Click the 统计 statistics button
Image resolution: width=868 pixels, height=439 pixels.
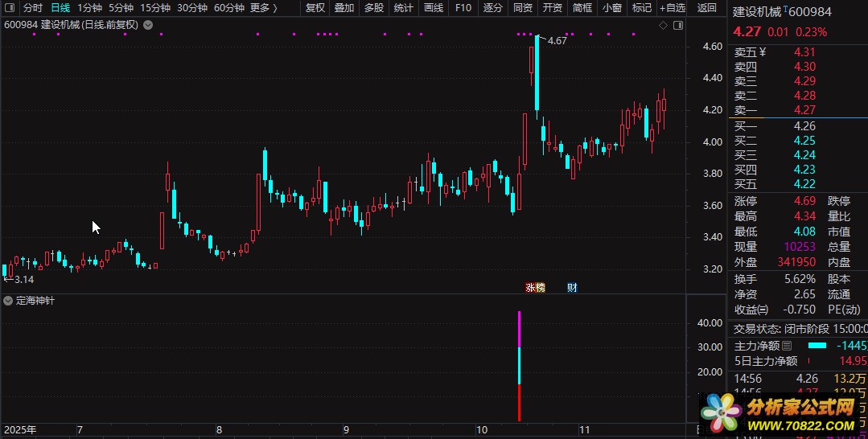(x=403, y=8)
